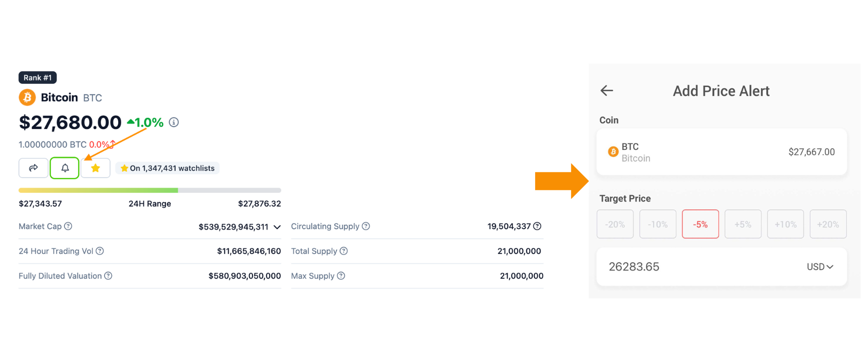Choose the +10% target price option
Viewport: 868px width, 362px height.
[785, 224]
